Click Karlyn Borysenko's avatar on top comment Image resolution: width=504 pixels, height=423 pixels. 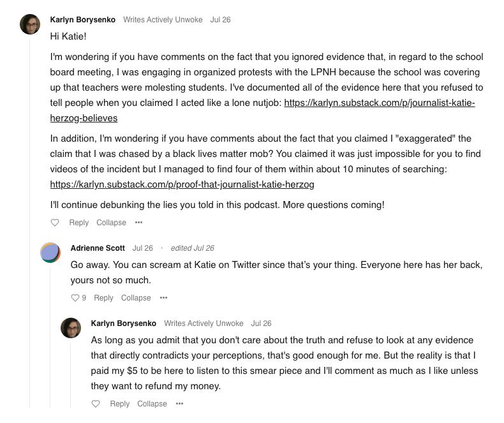(x=30, y=24)
